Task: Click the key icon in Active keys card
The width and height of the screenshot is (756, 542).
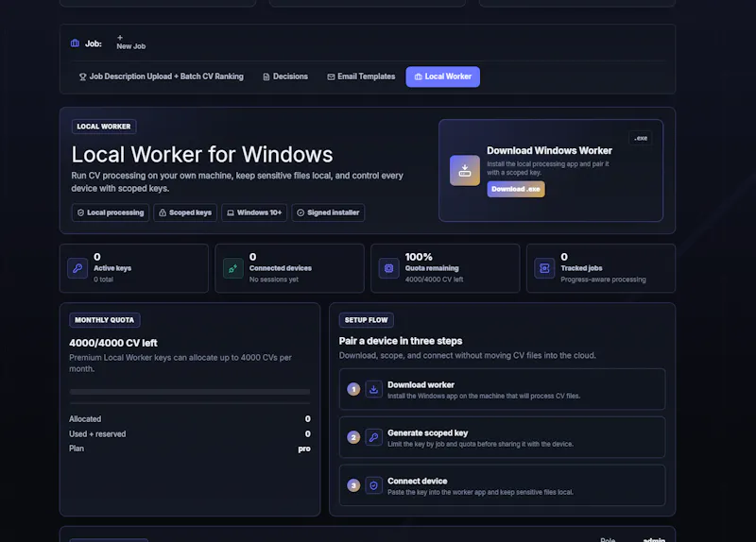Action: [77, 268]
